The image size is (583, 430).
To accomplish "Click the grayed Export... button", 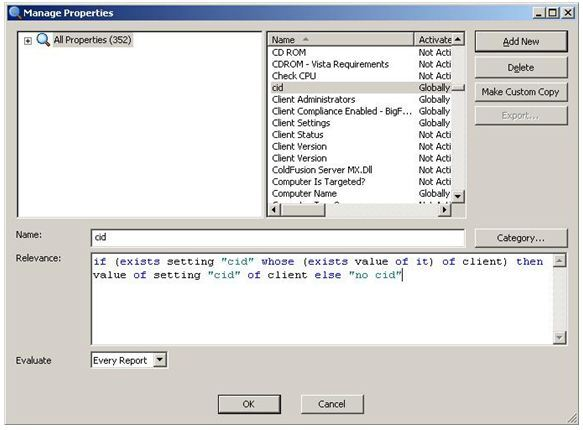I will coord(521,116).
